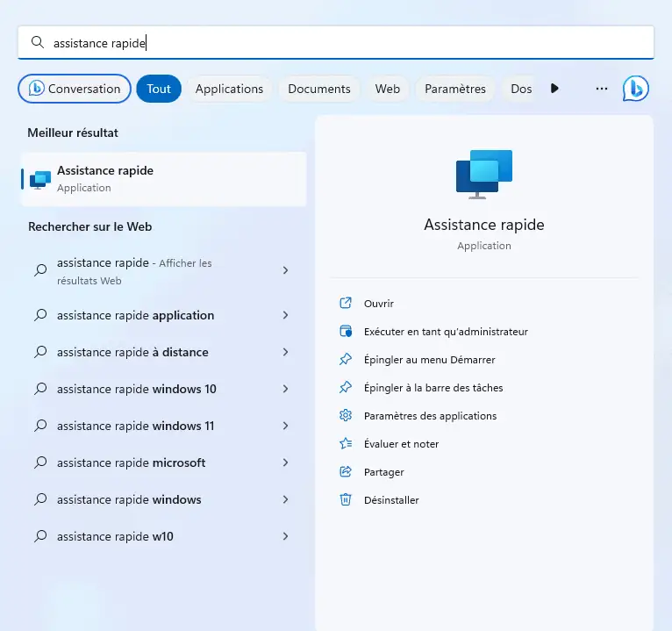672x631 pixels.
Task: Expand chevron of bare 'assistance rapide windows' row
Action: 285,499
